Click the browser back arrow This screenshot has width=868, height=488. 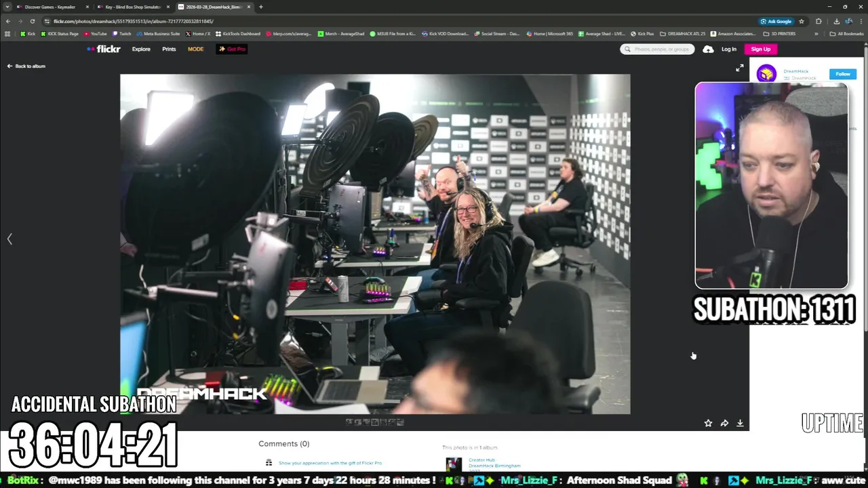pyautogui.click(x=8, y=21)
